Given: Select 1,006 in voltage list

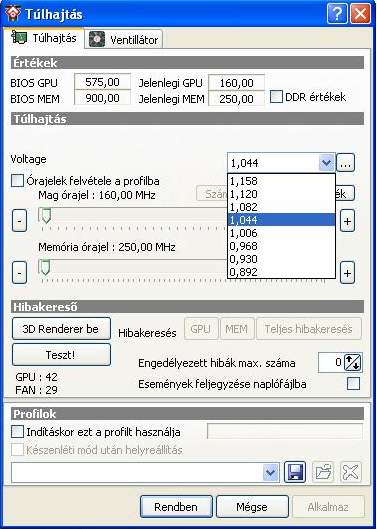Looking at the screenshot, I should click(x=281, y=233).
